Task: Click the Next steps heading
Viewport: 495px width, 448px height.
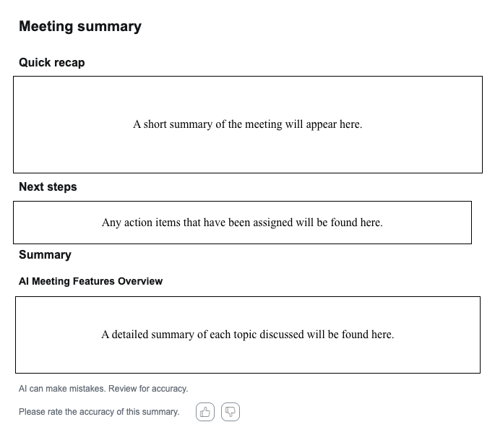Action: point(48,187)
